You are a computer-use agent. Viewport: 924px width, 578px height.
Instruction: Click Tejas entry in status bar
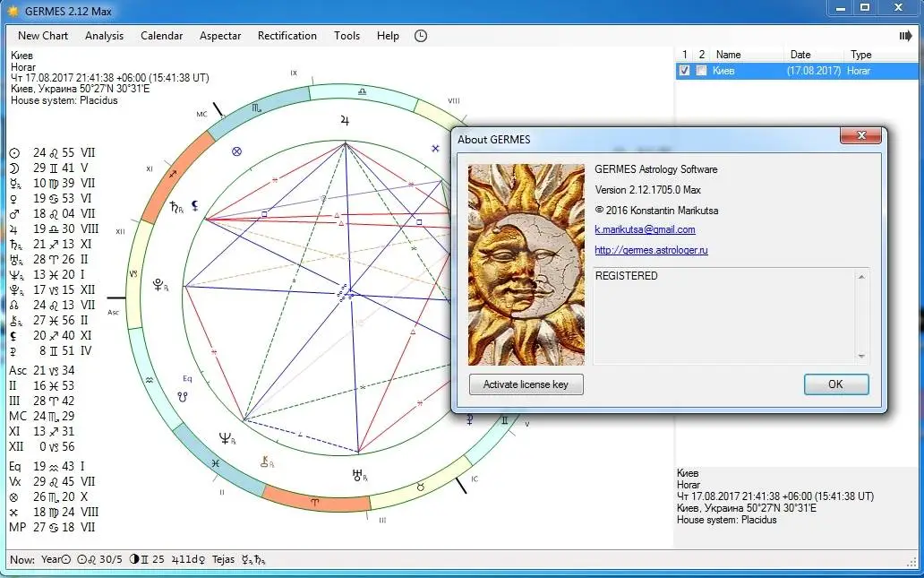(x=223, y=560)
